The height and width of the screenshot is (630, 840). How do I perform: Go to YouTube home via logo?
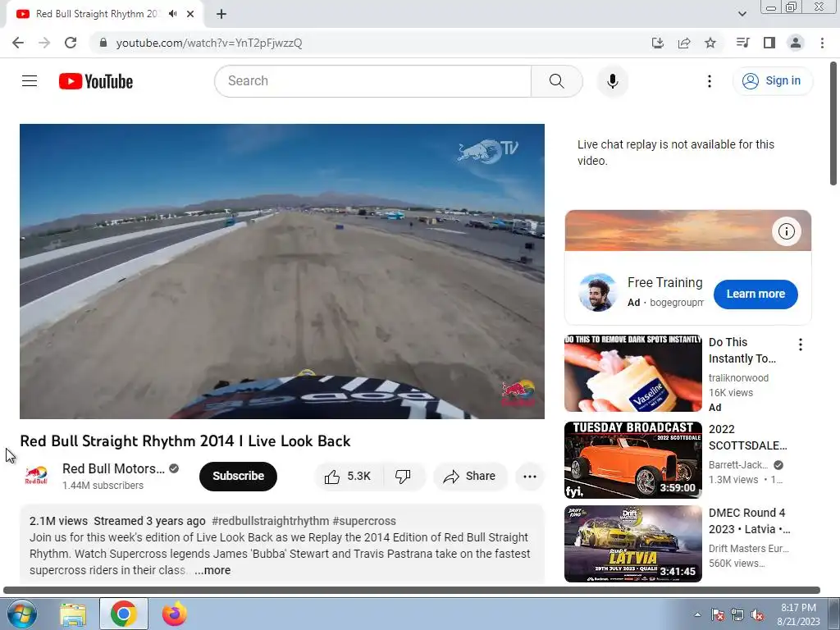coord(96,81)
